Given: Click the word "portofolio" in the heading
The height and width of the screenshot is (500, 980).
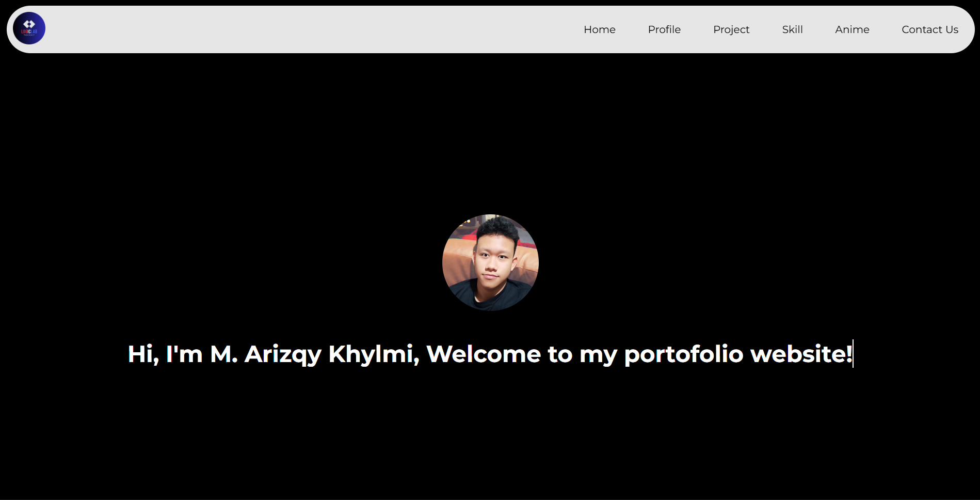Looking at the screenshot, I should pos(683,355).
